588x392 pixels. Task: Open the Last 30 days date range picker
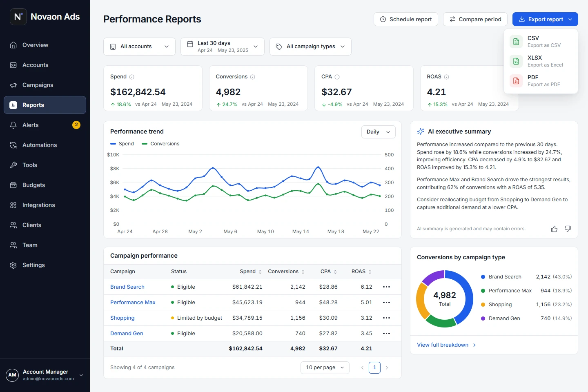[x=223, y=47]
